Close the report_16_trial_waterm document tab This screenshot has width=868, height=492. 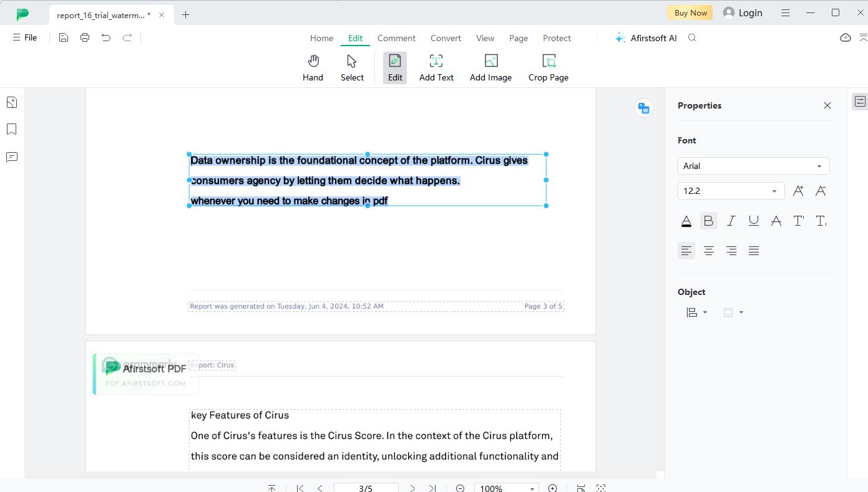coord(162,15)
